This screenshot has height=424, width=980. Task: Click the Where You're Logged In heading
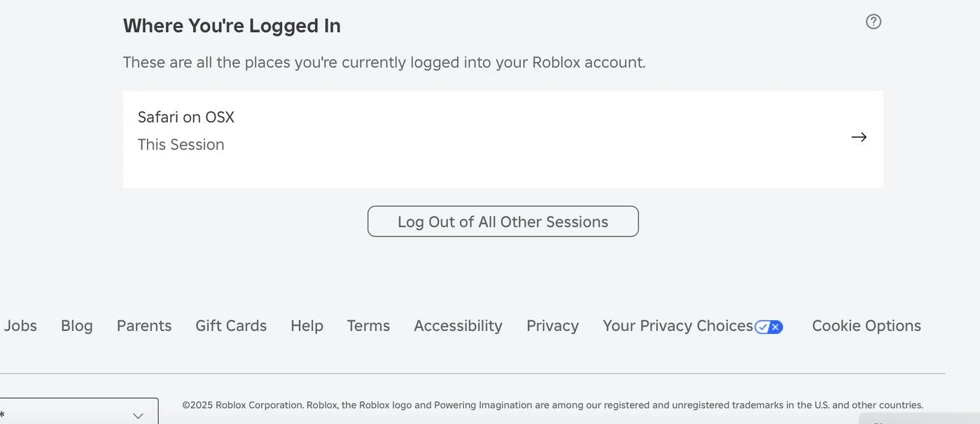point(232,26)
